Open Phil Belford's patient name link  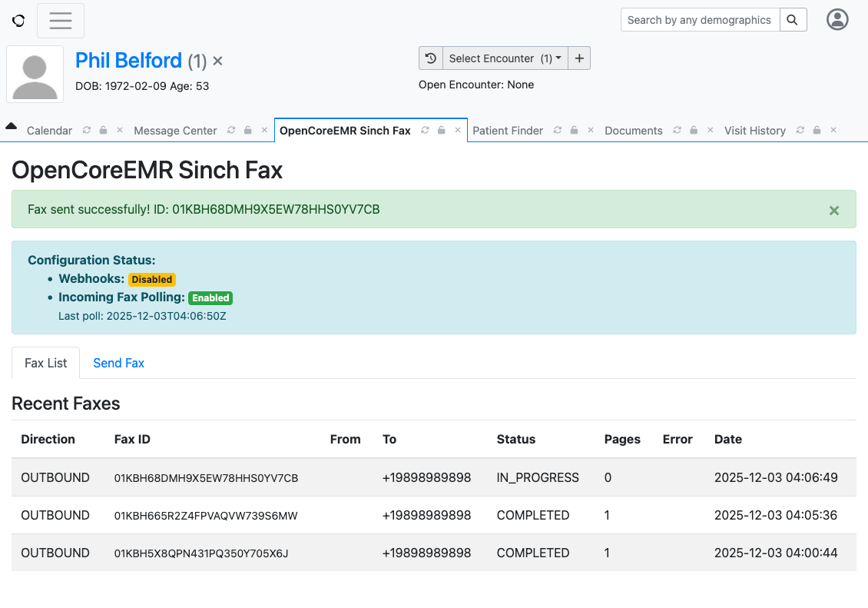(128, 61)
